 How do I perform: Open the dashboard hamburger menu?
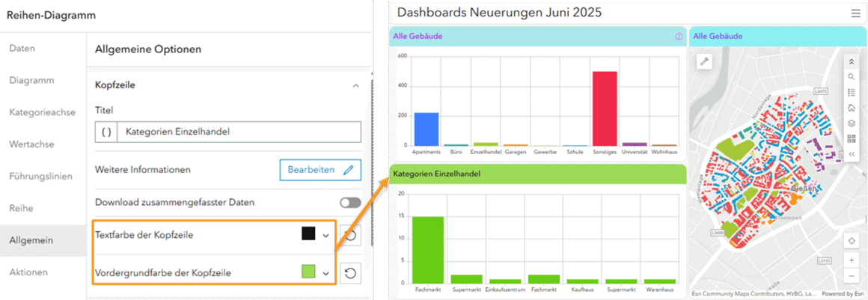[856, 13]
